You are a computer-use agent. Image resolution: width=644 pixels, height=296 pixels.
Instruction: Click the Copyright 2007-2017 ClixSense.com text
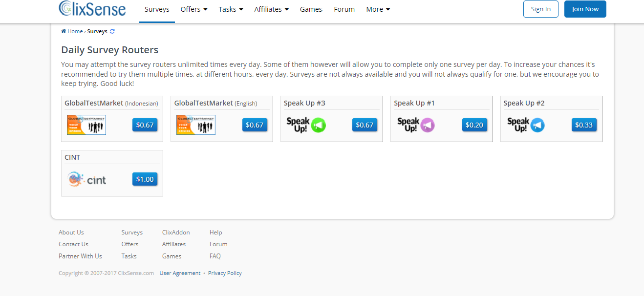coord(107,273)
